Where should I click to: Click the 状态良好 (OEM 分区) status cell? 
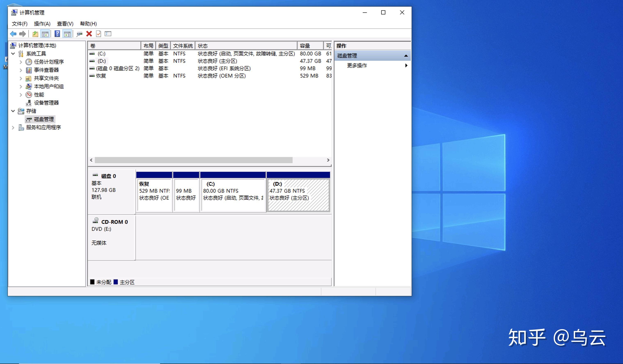(222, 76)
